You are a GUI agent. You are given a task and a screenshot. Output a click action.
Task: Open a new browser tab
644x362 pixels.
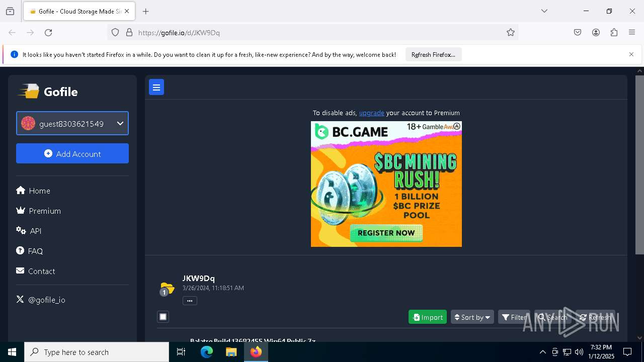146,11
